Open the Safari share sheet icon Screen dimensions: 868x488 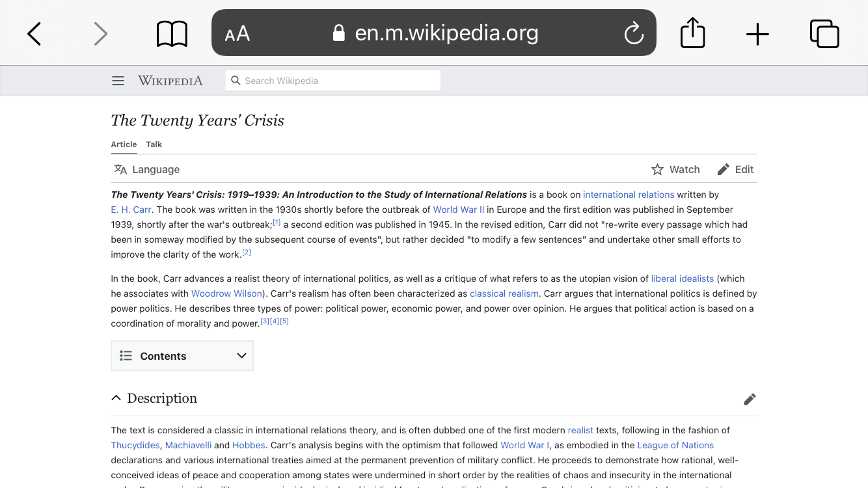coord(693,33)
